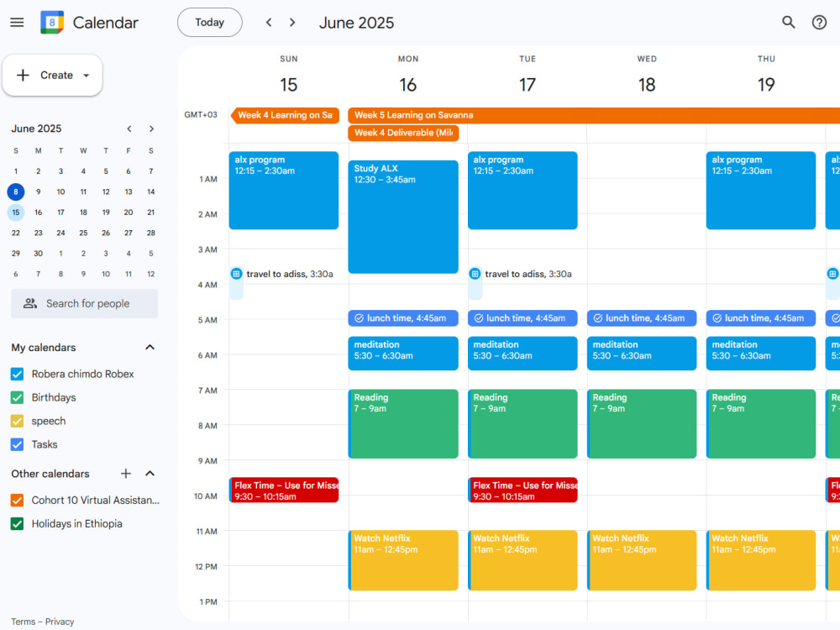Screen dimensions: 840x630
Task: Toggle speech calendar checkbox
Action: tap(17, 421)
